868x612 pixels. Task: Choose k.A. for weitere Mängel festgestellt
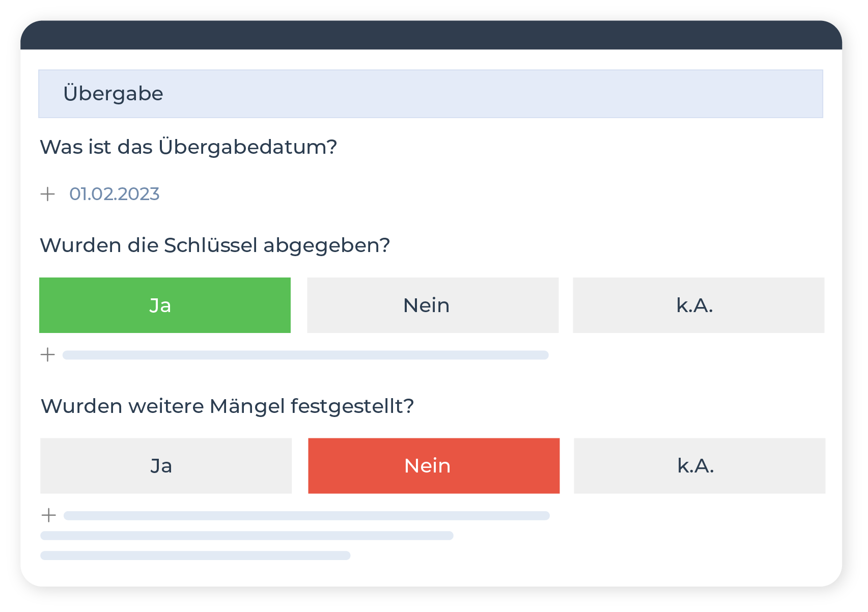(698, 465)
